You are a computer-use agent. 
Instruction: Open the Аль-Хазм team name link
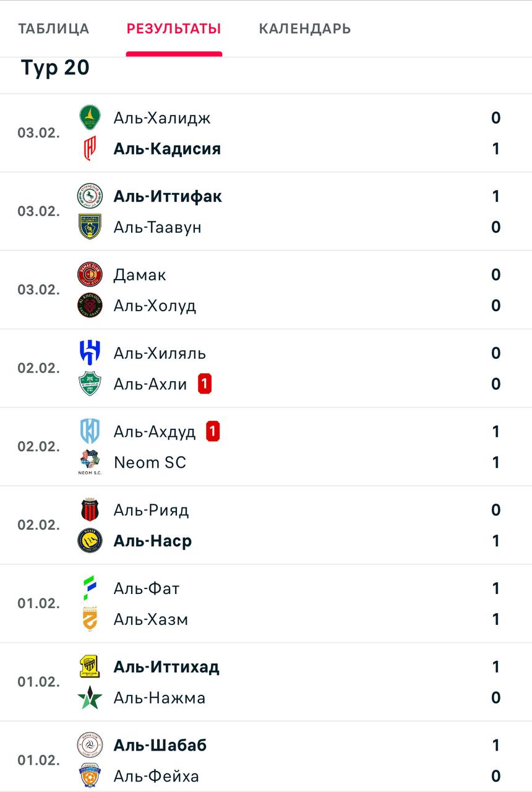pyautogui.click(x=150, y=619)
